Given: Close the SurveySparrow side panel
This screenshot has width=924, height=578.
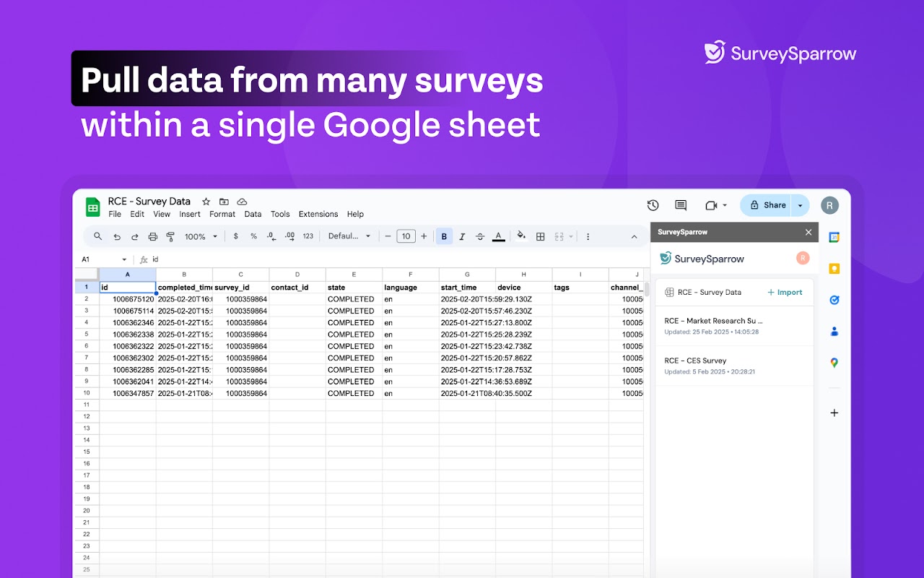Looking at the screenshot, I should point(808,232).
